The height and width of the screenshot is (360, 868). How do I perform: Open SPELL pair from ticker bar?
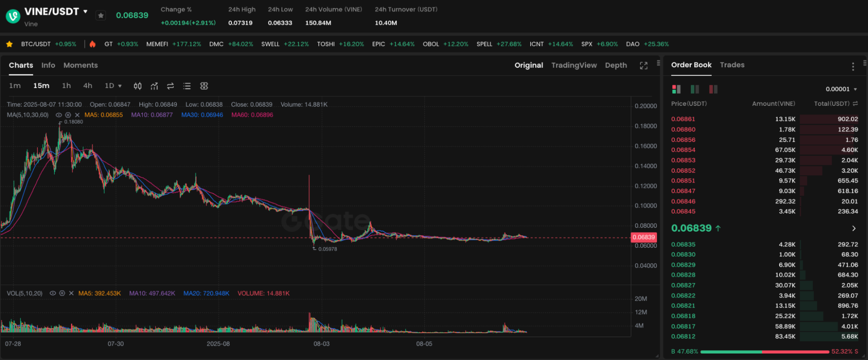499,44
